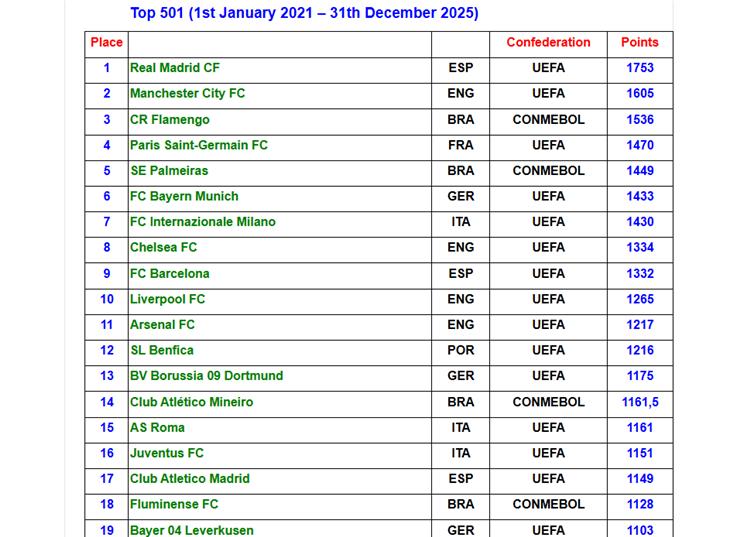Click FC Internazionale Milano
750x537 pixels.
point(203,222)
